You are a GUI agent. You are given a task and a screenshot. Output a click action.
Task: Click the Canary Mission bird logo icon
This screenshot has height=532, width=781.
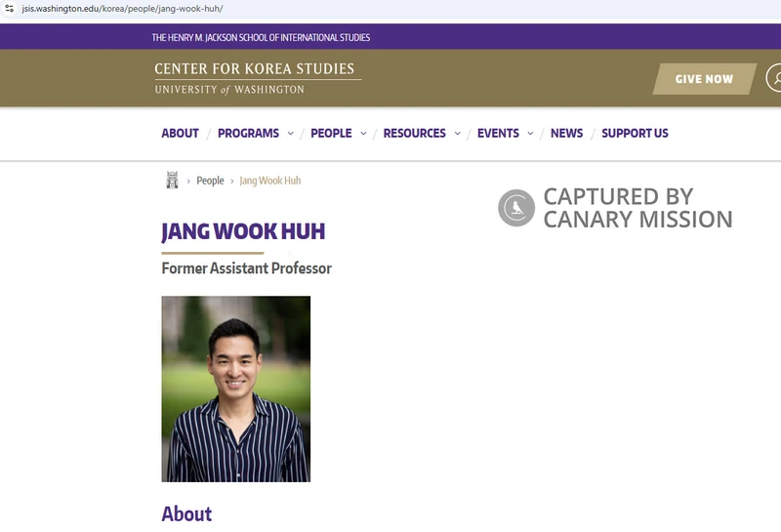coord(516,208)
